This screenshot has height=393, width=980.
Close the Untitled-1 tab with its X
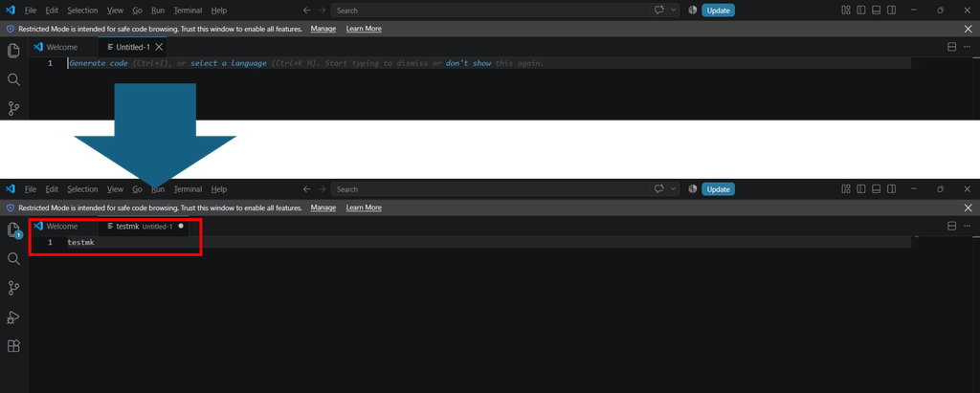160,47
